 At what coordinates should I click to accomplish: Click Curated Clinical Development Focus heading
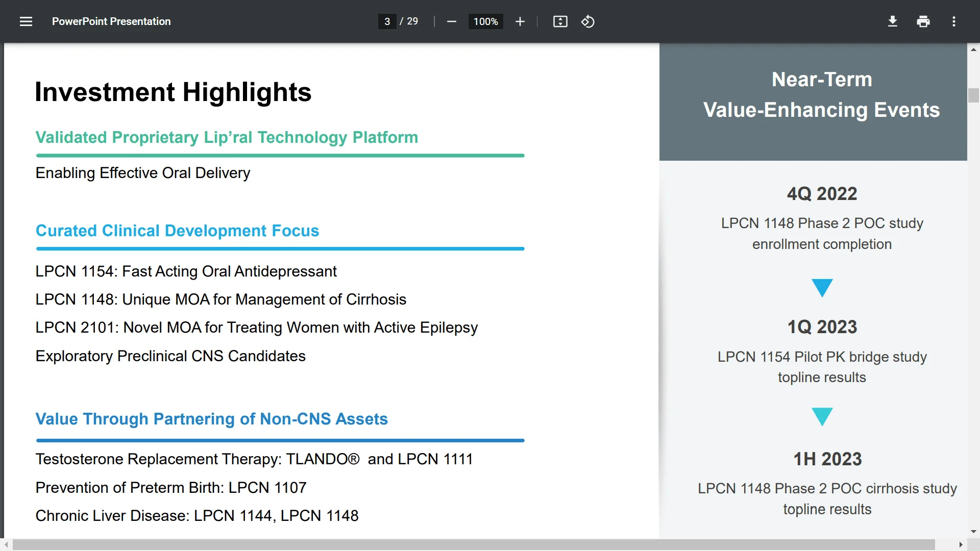[177, 231]
